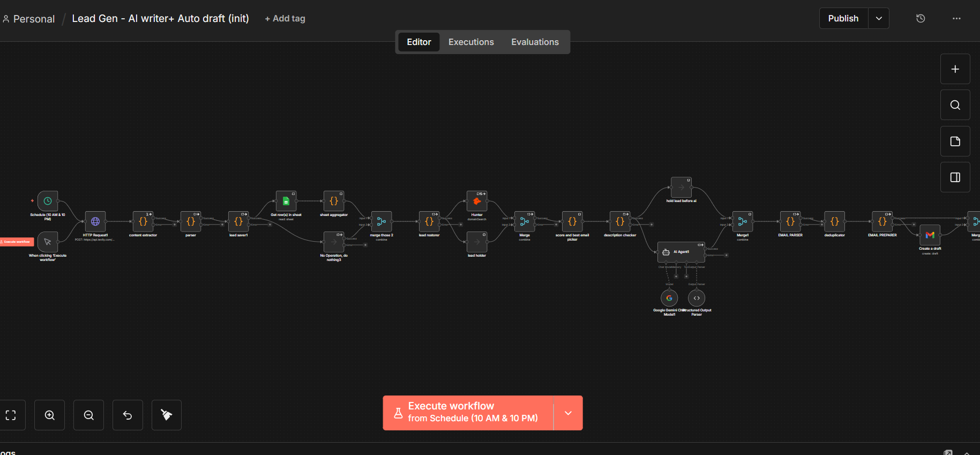Viewport: 980px width, 455px height.
Task: Click the deduplicator code node
Action: click(835, 221)
